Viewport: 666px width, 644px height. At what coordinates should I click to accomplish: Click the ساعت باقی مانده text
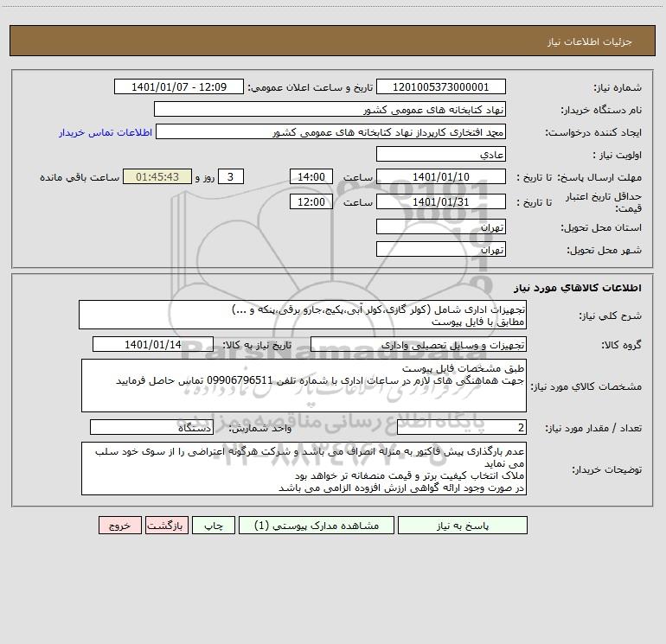coord(80,177)
